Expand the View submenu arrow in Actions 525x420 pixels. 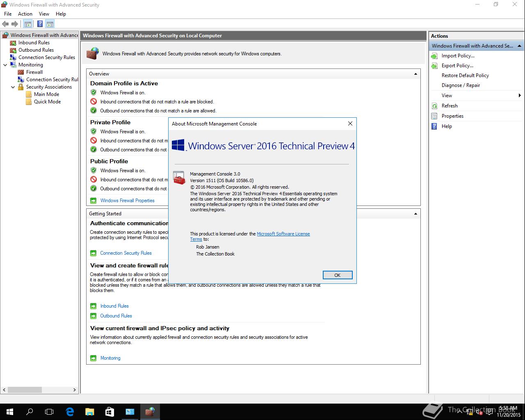click(520, 96)
